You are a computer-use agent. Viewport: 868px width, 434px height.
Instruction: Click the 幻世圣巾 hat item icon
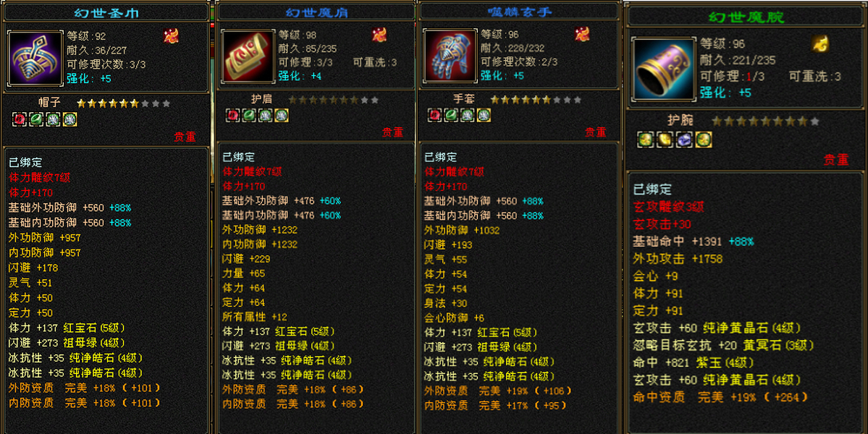35,59
